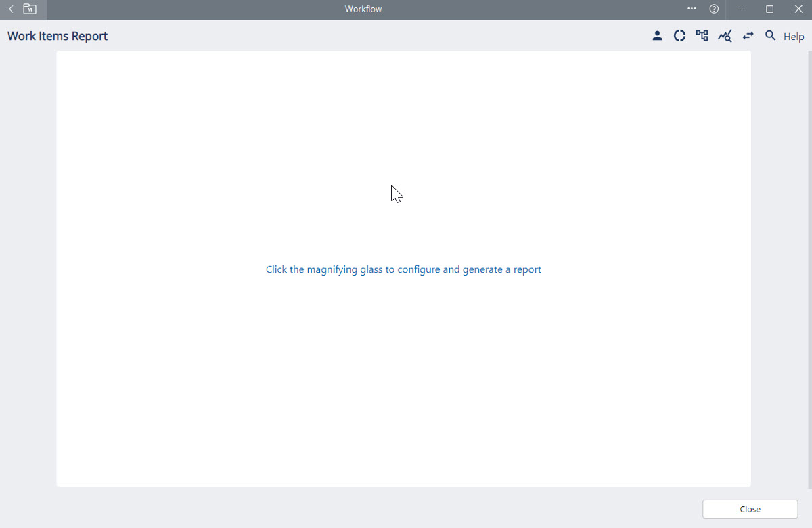Close the window with the X button
The width and height of the screenshot is (812, 528).
(798, 9)
